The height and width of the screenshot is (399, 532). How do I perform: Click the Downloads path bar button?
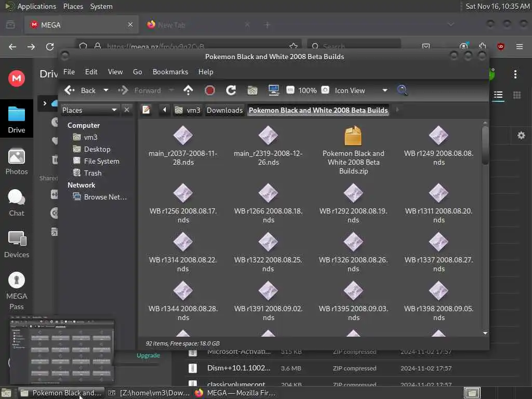coord(224,110)
